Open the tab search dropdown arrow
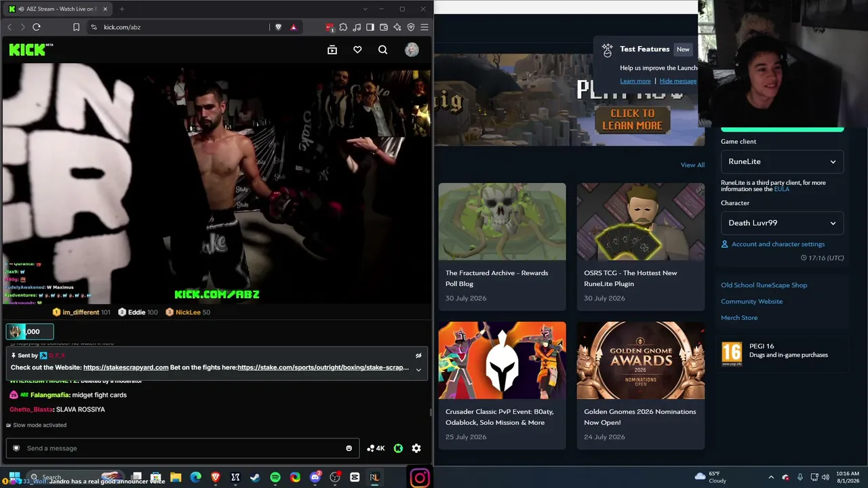 [x=366, y=9]
